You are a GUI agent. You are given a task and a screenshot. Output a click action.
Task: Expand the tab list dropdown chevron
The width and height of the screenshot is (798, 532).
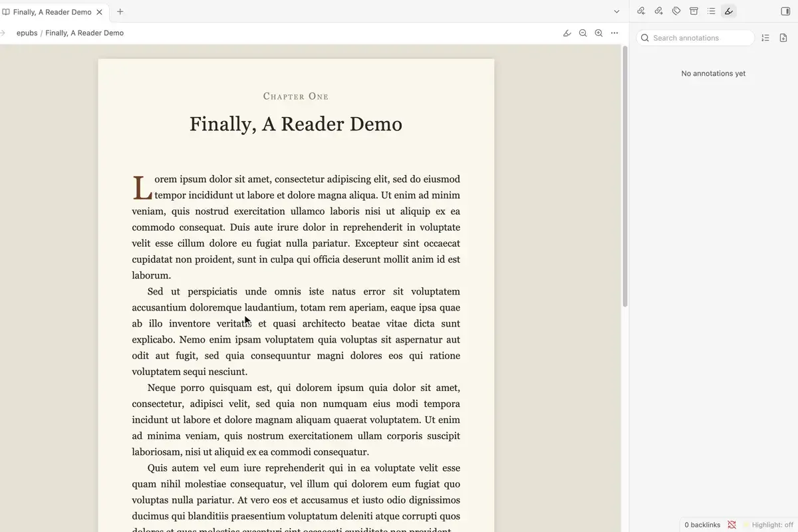coord(616,11)
